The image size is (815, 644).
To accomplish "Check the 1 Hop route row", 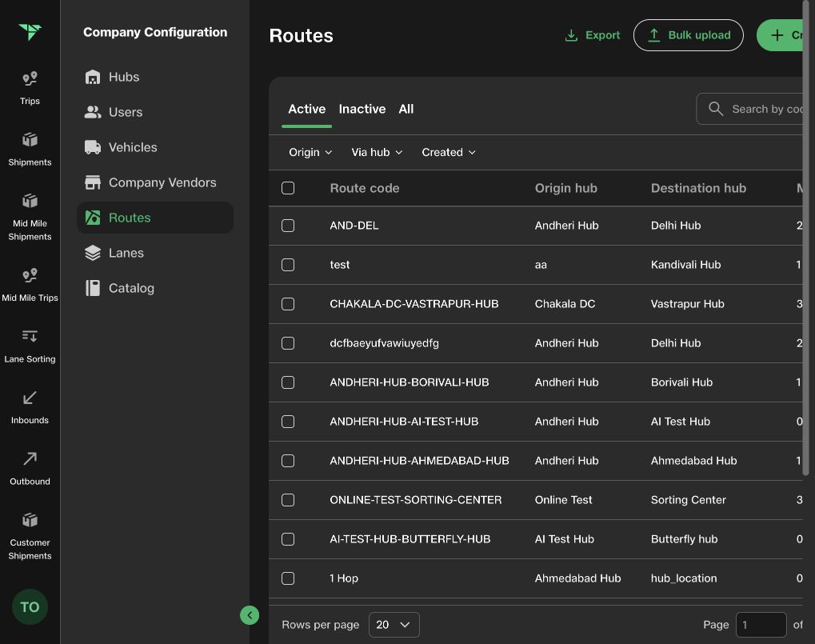I will click(288, 578).
